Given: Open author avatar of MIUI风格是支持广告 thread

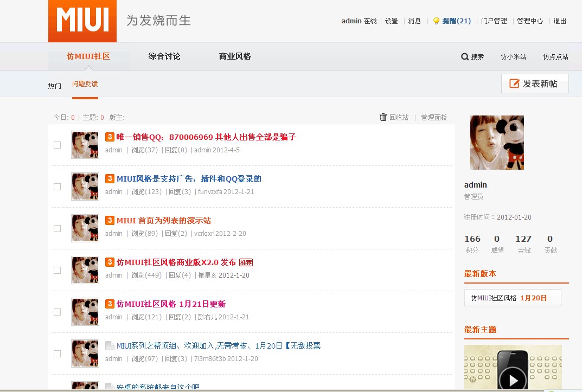Looking at the screenshot, I should (x=85, y=187).
